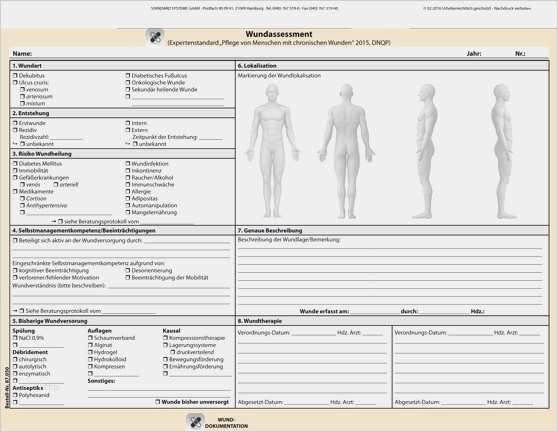Click the 7. Genaue Beschreibung header
Image resolution: width=558 pixels, height=432 pixels.
pyautogui.click(x=392, y=231)
